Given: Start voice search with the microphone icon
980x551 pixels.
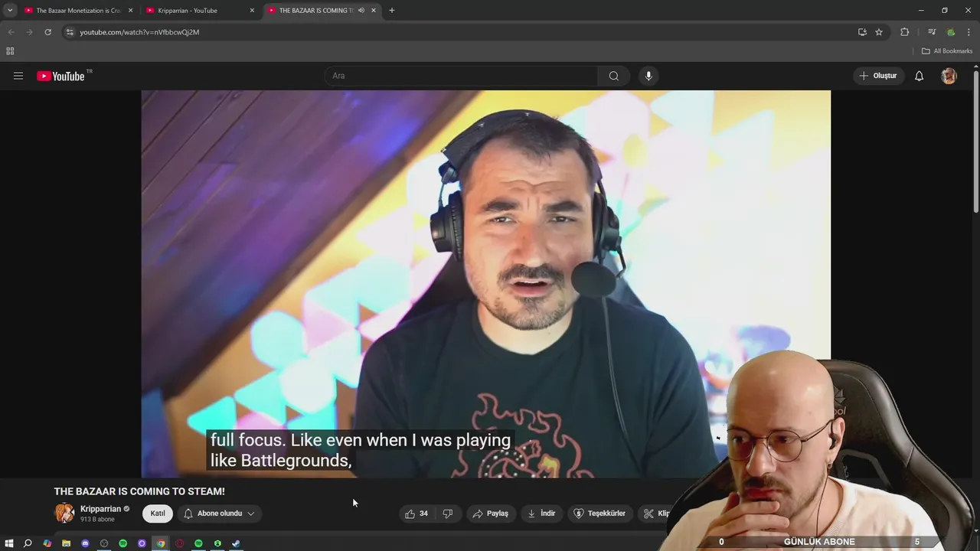Looking at the screenshot, I should (x=648, y=76).
